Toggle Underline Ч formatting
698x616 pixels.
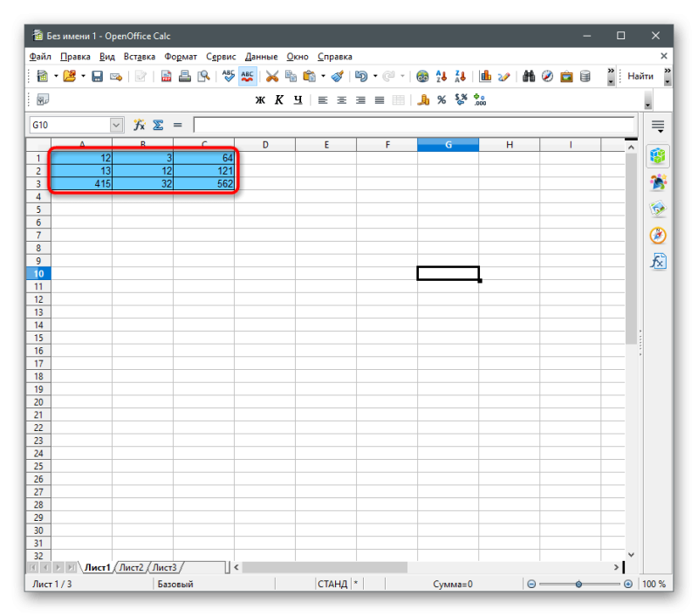[298, 100]
